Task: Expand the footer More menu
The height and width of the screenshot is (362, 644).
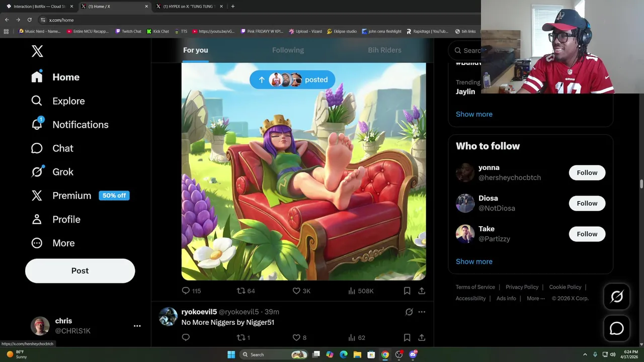Action: (536, 298)
